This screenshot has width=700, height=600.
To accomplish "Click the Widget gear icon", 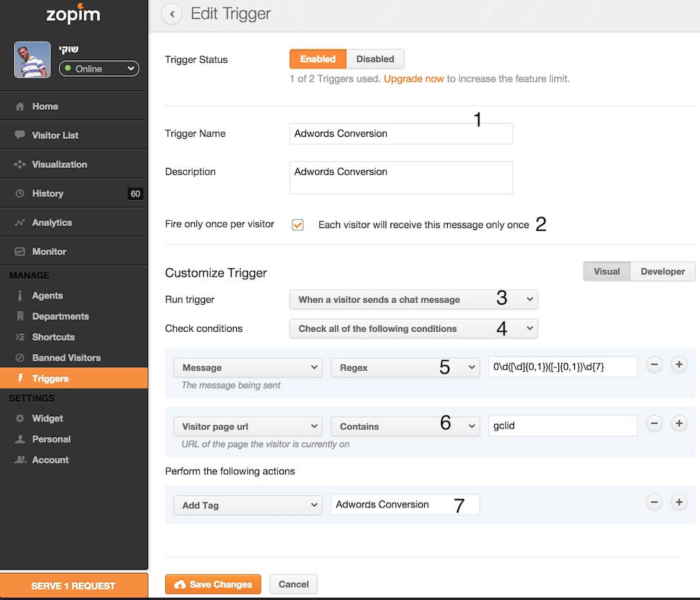I will [x=19, y=418].
